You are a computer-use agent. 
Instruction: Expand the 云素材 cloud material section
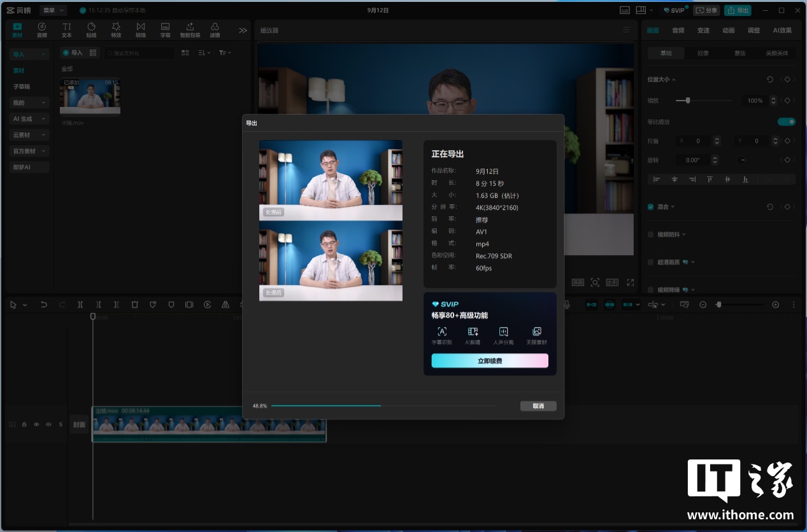pos(29,135)
